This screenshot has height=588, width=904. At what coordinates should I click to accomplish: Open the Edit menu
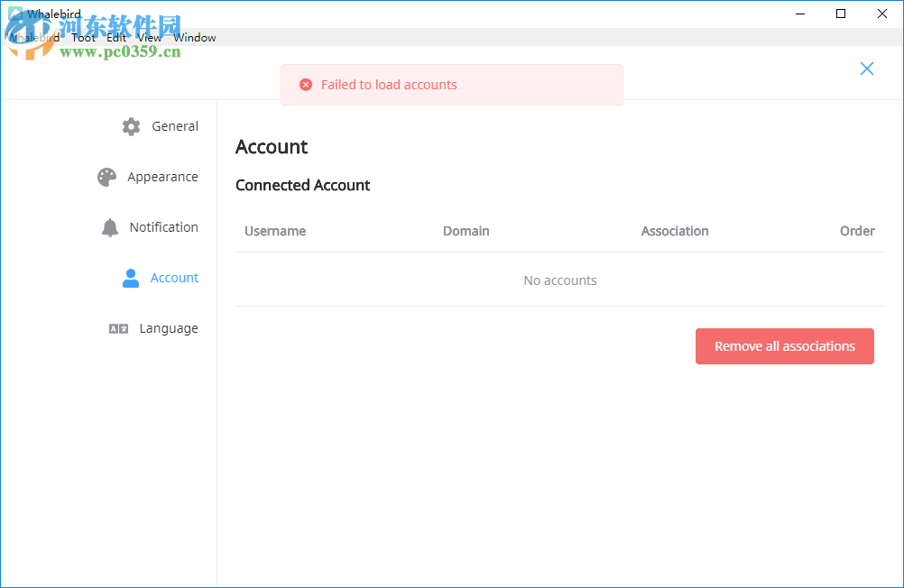pos(116,38)
